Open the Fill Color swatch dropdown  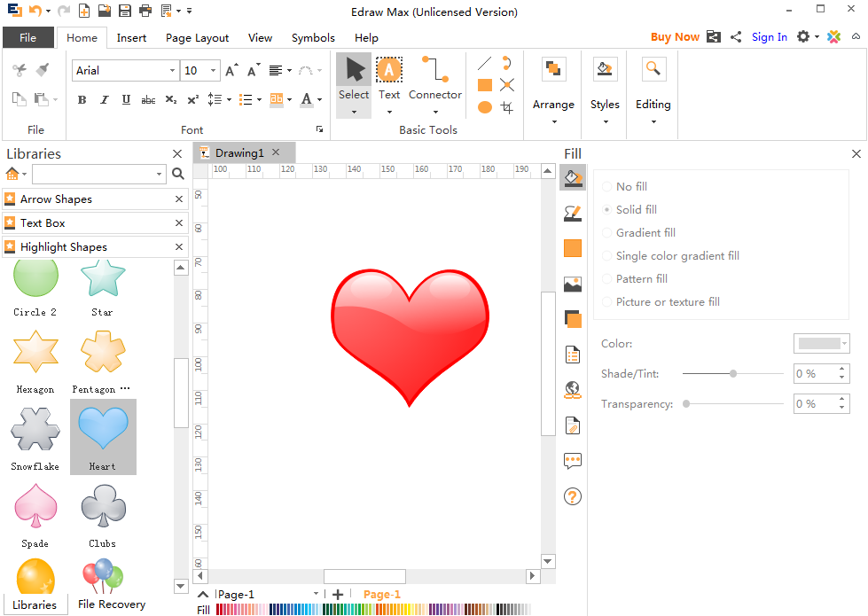(822, 344)
